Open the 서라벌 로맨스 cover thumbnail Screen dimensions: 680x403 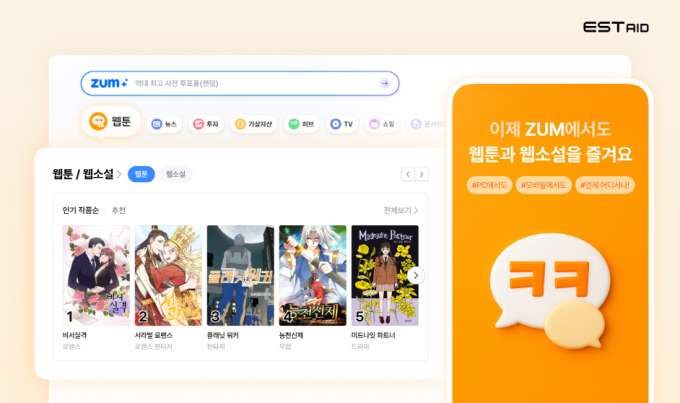pyautogui.click(x=168, y=275)
